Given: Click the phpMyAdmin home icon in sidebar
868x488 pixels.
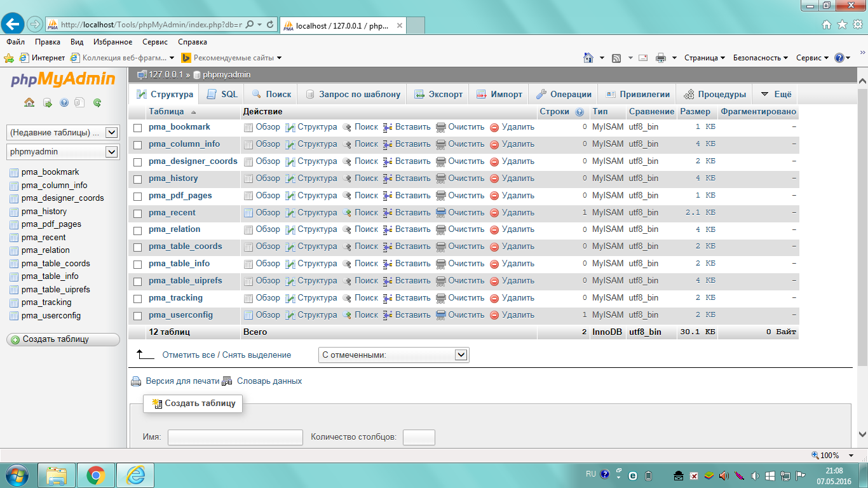Looking at the screenshot, I should (29, 102).
